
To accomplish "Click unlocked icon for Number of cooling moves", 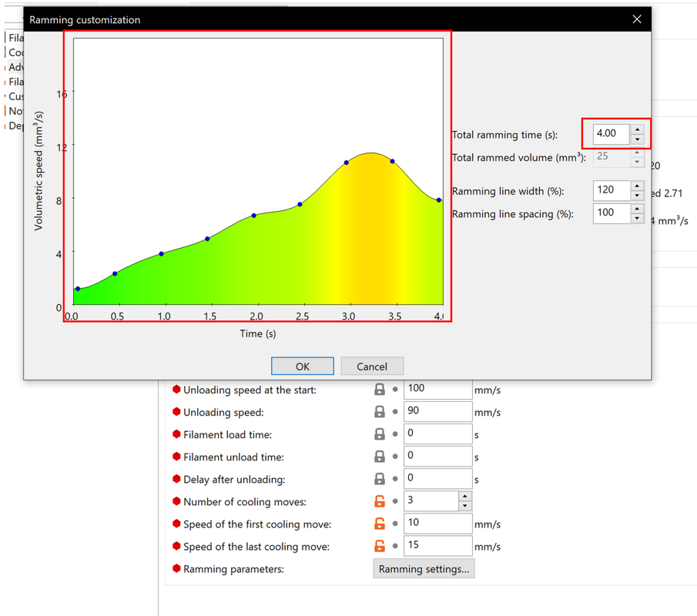I will click(380, 501).
